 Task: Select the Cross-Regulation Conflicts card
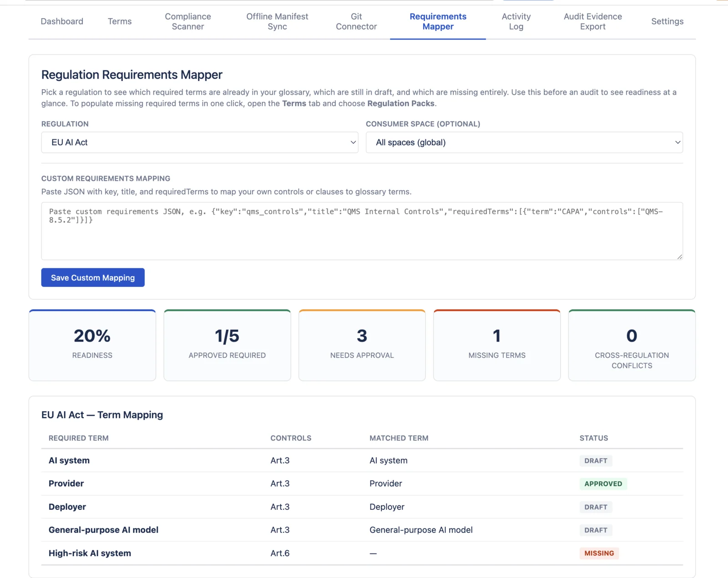(632, 345)
